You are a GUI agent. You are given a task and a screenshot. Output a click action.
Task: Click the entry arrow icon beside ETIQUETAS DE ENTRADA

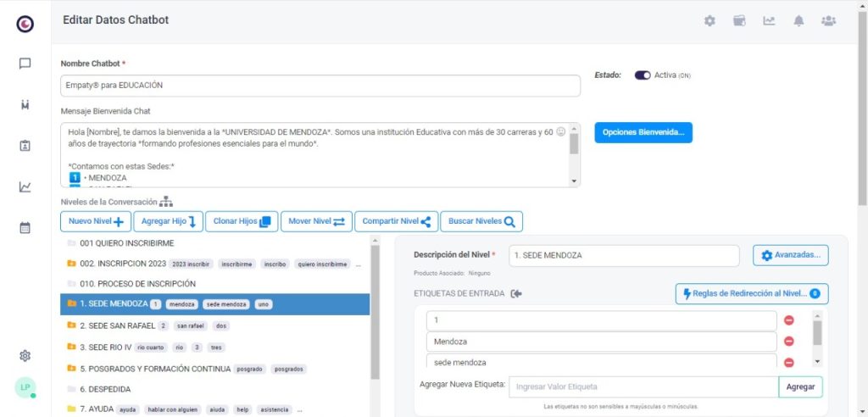(516, 293)
